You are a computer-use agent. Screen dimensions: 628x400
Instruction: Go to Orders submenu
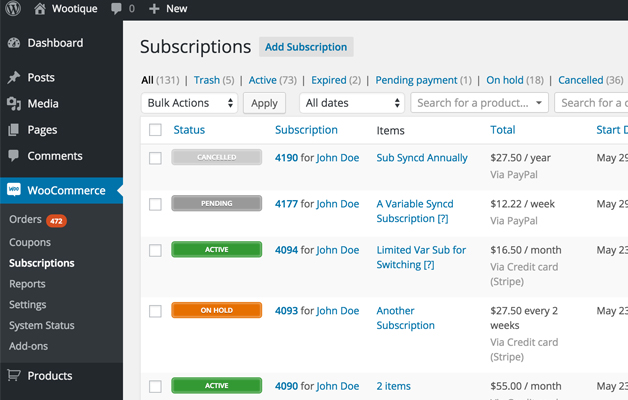[x=25, y=219]
